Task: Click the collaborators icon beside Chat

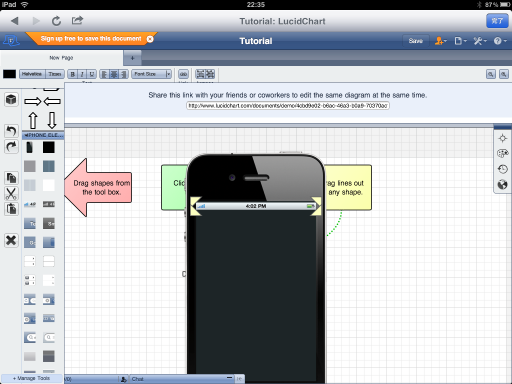Action: (123, 379)
